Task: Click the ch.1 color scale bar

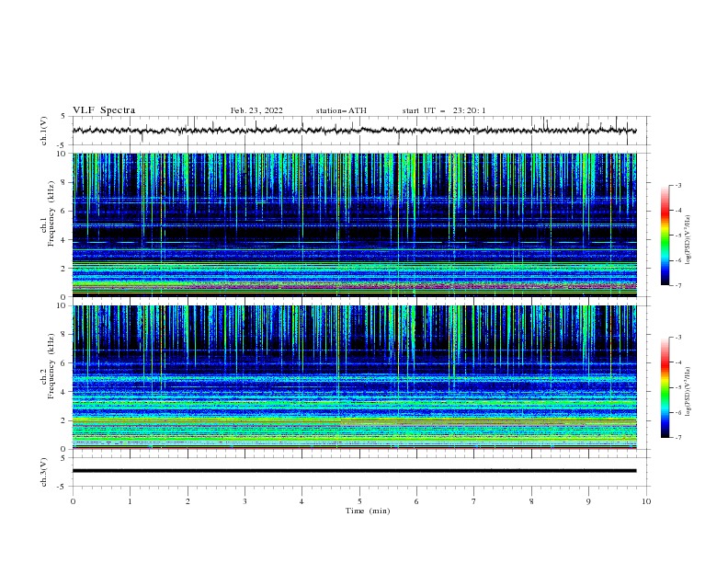Action: click(x=665, y=236)
